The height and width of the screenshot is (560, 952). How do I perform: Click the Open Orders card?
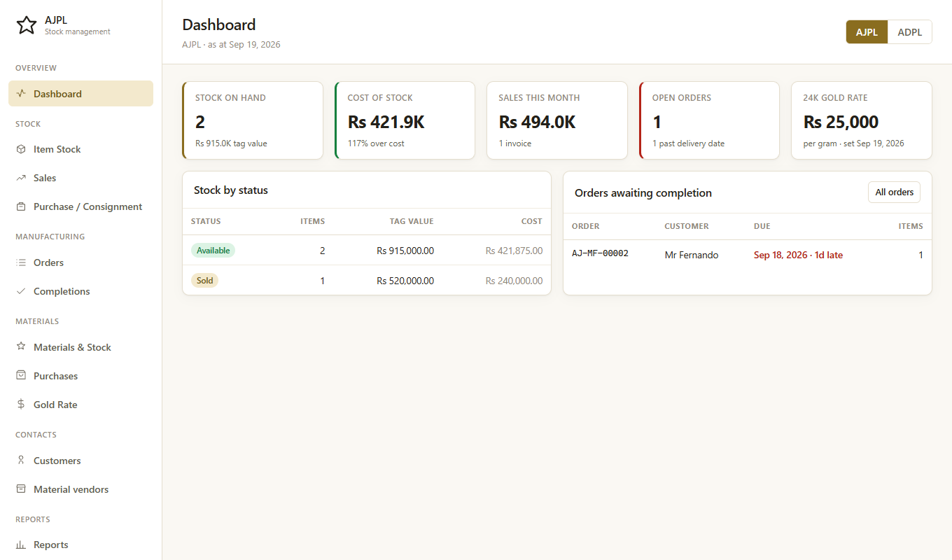(x=709, y=120)
